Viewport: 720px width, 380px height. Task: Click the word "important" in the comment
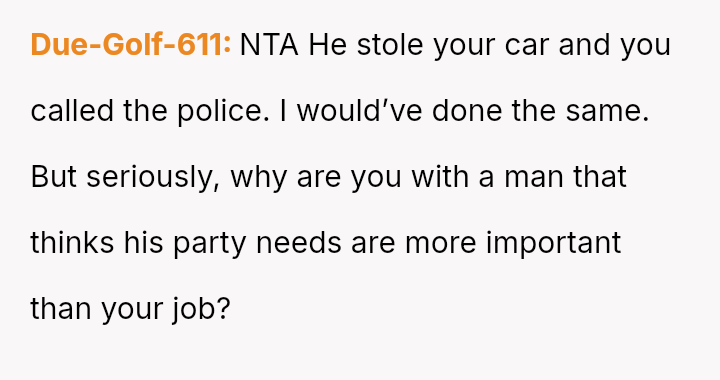pos(553,243)
